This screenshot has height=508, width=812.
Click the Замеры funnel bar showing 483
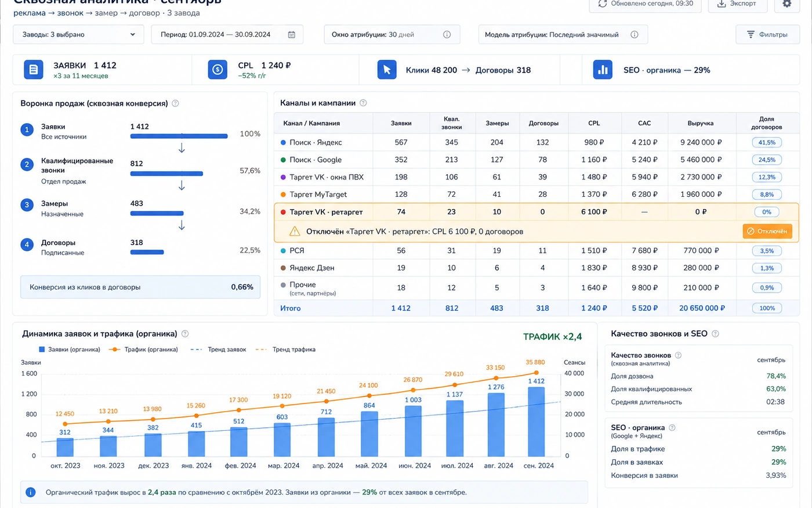pos(157,214)
